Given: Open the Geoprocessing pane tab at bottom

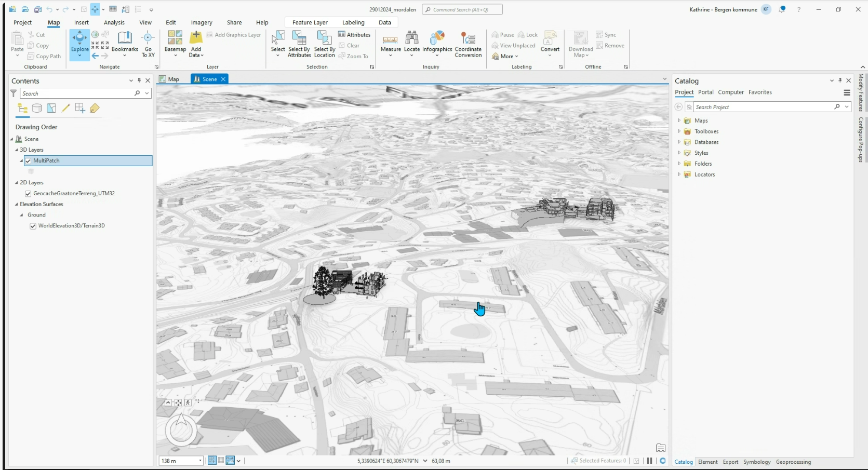Looking at the screenshot, I should click(793, 462).
